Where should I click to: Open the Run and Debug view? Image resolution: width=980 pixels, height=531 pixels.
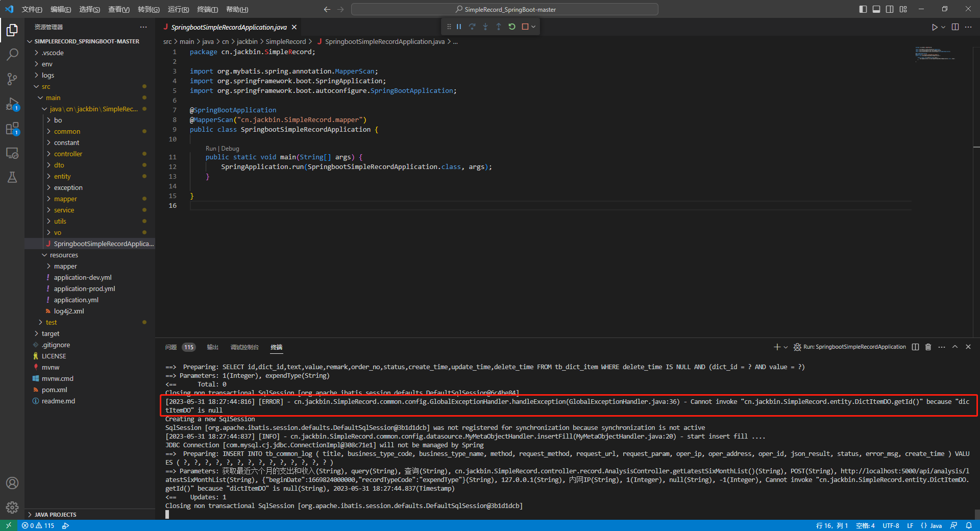tap(12, 104)
